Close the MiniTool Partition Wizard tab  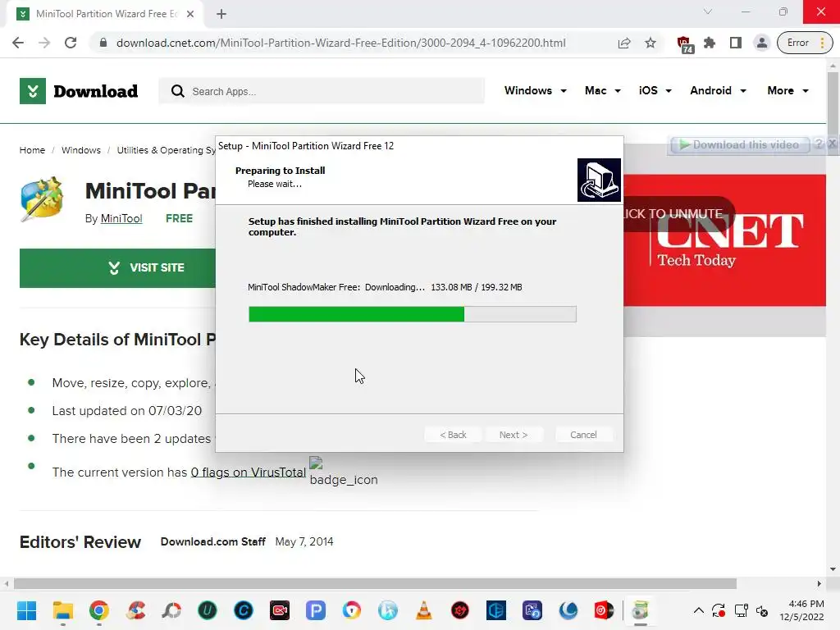coord(190,14)
